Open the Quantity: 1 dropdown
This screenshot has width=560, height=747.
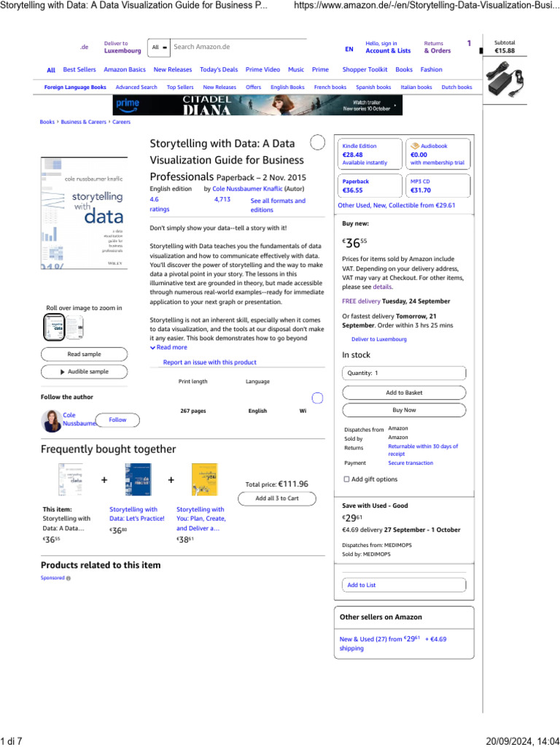pos(404,373)
